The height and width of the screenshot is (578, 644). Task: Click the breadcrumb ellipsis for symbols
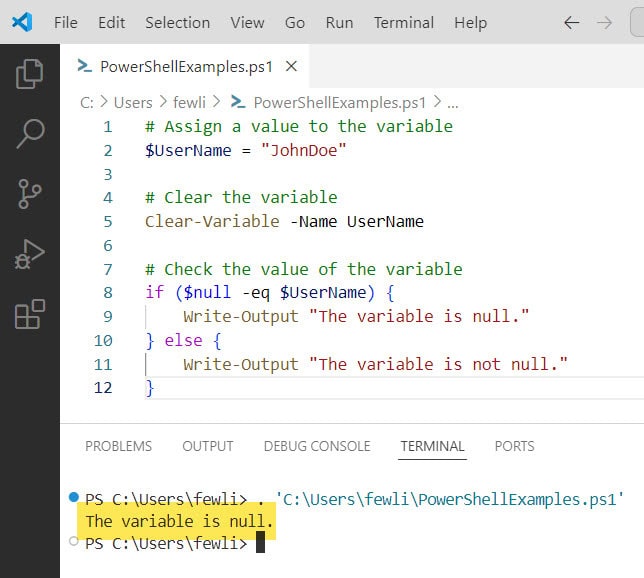click(x=453, y=104)
